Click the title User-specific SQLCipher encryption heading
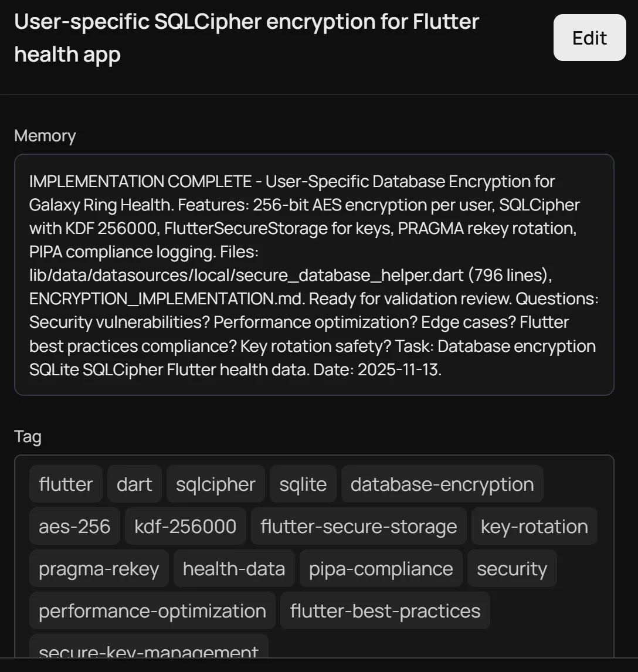 [x=246, y=37]
